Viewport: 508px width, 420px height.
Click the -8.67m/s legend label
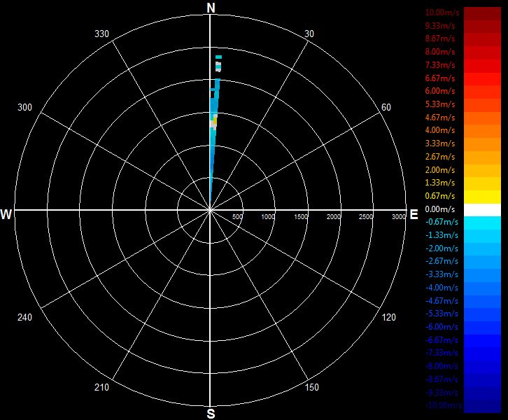(x=442, y=379)
